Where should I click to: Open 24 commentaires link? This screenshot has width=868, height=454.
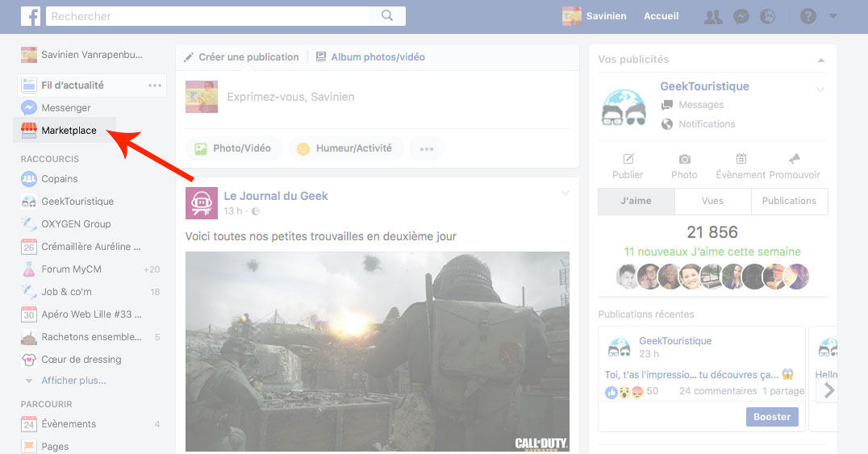coord(718,391)
